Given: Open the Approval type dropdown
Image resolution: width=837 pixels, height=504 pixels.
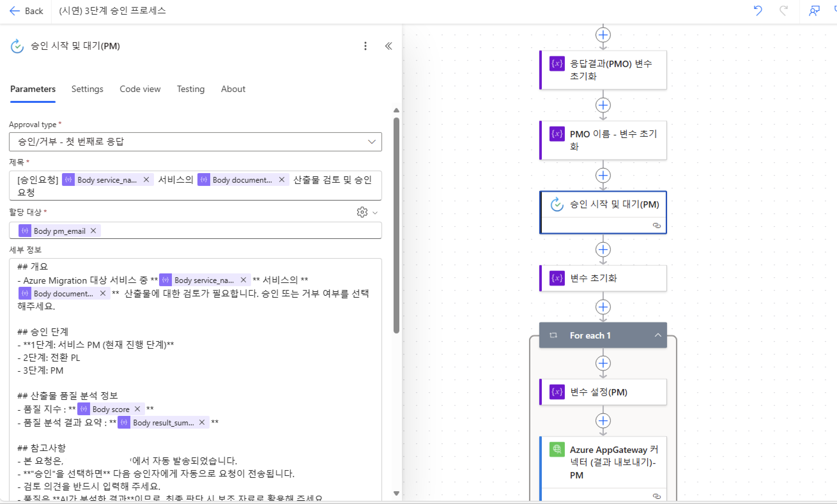Looking at the screenshot, I should (195, 141).
